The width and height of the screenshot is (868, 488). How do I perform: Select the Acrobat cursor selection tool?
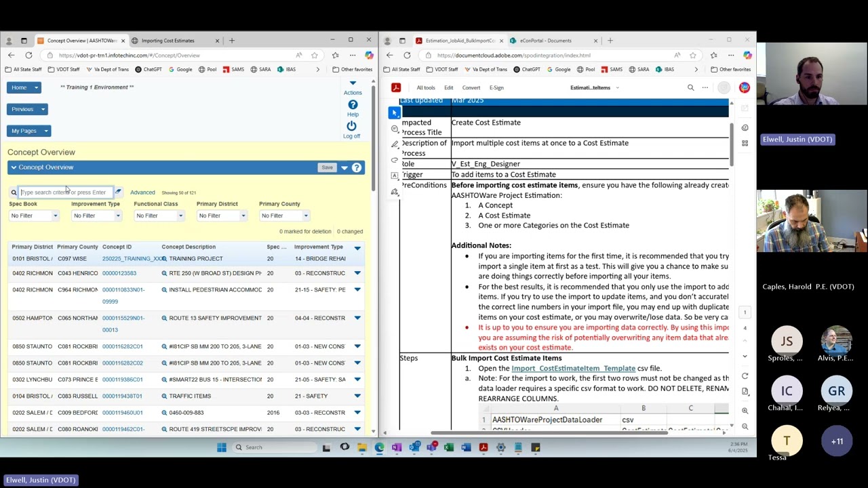coord(395,113)
